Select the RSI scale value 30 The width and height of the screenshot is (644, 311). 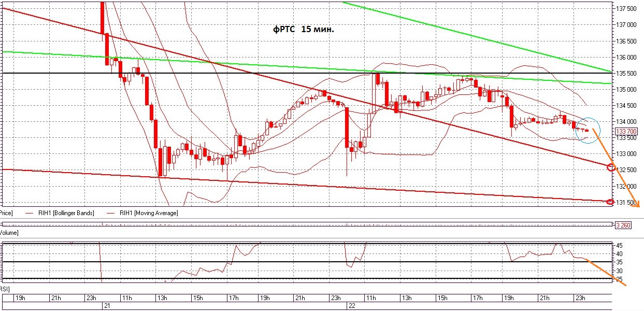click(x=620, y=272)
